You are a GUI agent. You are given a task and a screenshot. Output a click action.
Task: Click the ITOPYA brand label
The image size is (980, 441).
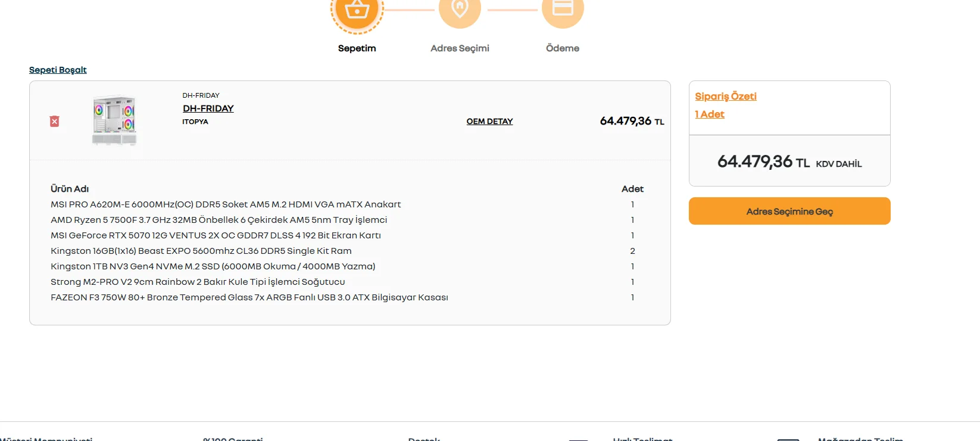[x=195, y=122]
